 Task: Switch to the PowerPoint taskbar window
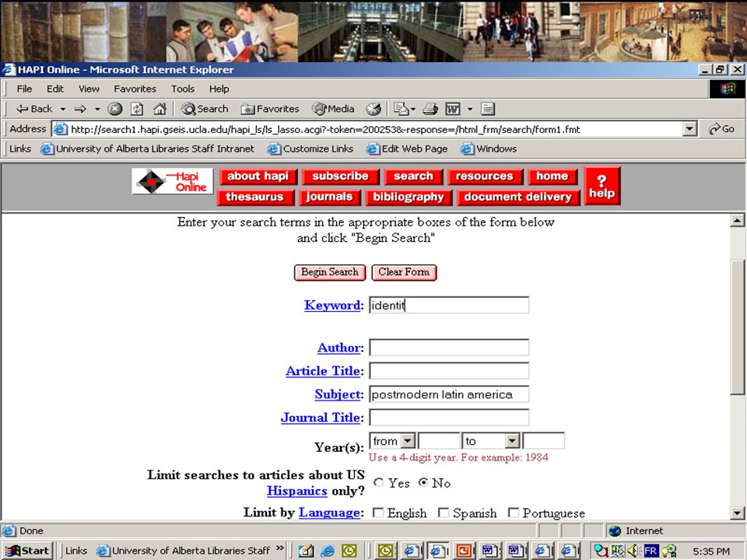(x=463, y=551)
